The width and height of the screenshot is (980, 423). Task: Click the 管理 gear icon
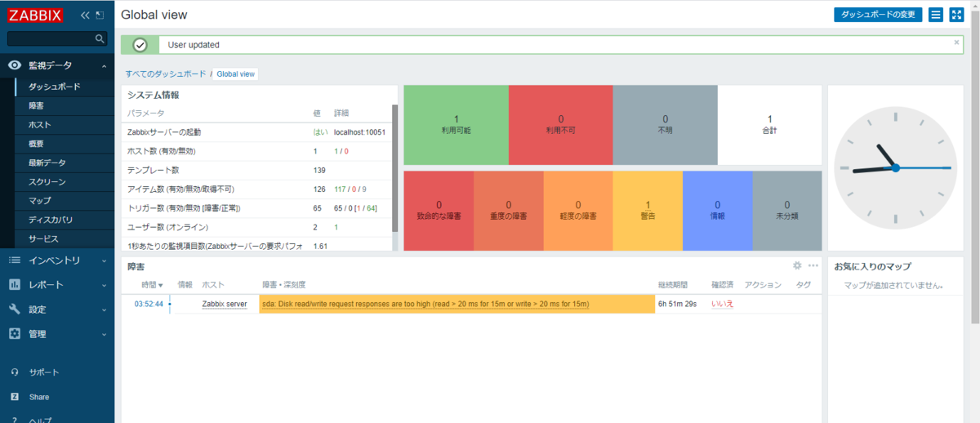(15, 334)
